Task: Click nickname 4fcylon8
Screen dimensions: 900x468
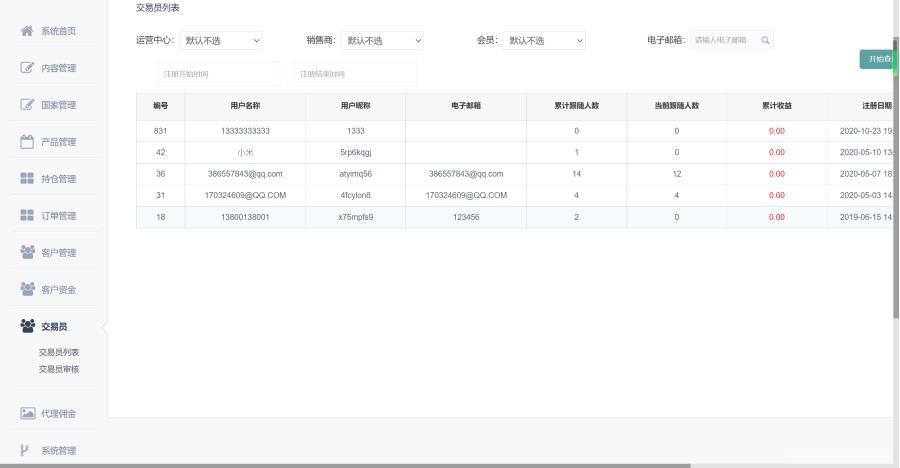Action: (x=355, y=195)
